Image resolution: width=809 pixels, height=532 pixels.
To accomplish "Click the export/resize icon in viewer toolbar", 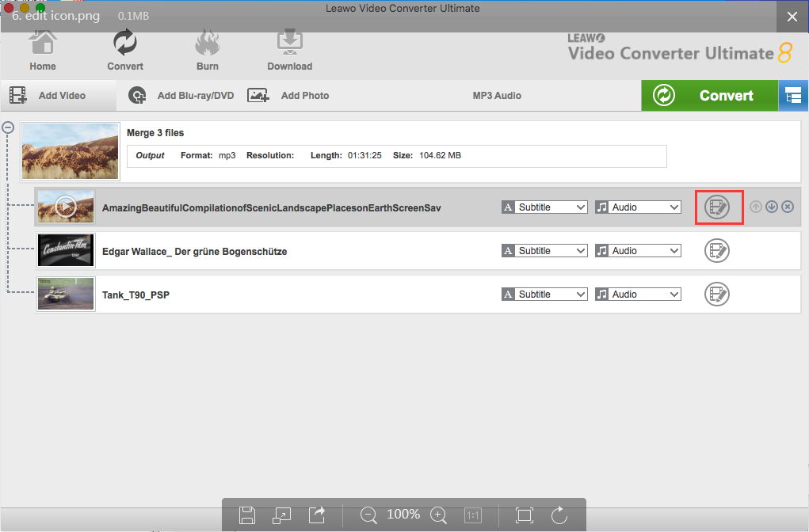I will pyautogui.click(x=282, y=515).
